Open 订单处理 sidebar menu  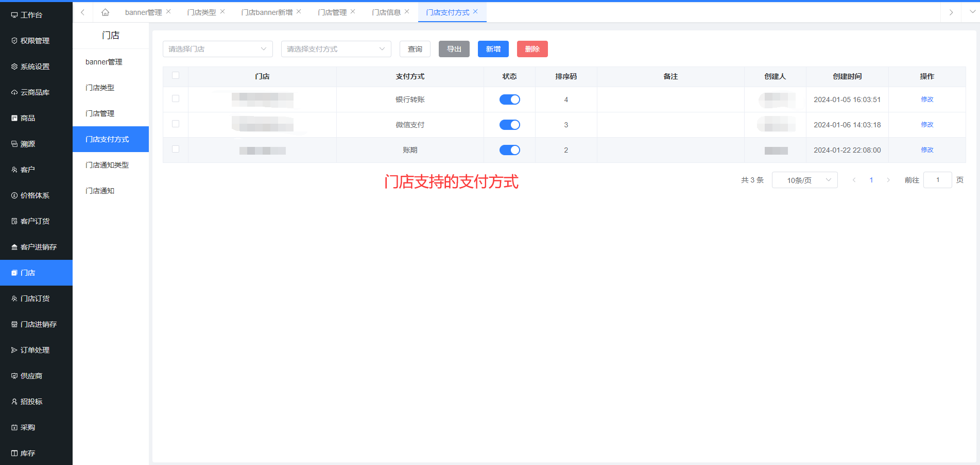(x=36, y=350)
